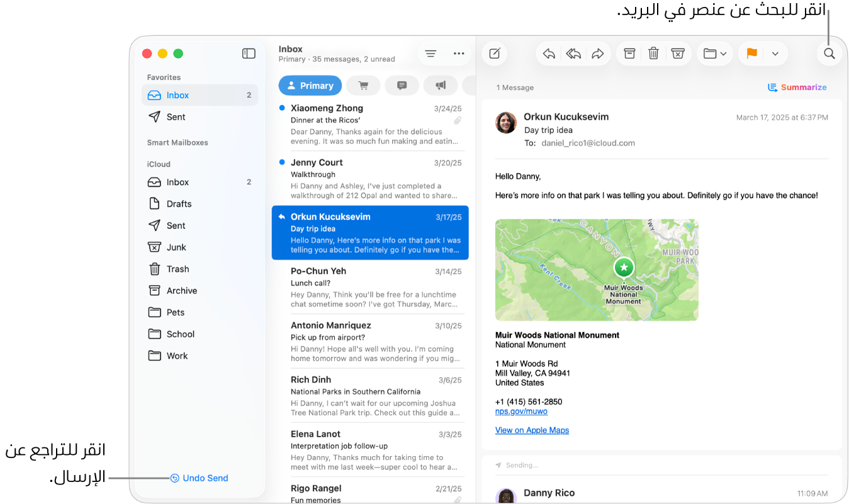
Task: Delete message with trash icon
Action: pyautogui.click(x=653, y=54)
